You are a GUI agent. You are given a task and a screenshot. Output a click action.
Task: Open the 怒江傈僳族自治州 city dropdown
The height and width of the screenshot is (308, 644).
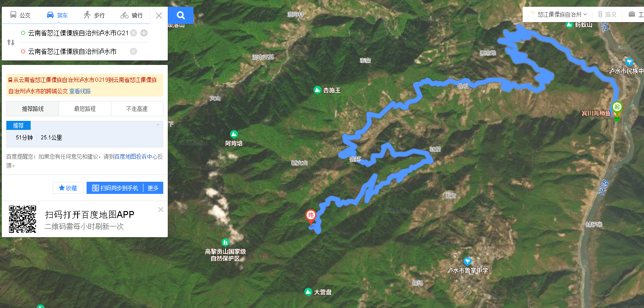pos(557,14)
